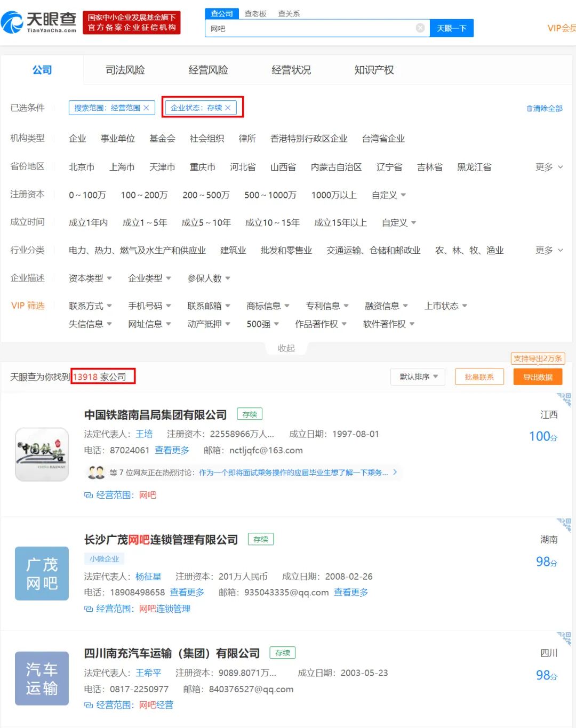This screenshot has height=728, width=576.
Task: Open the 自定义 registered capital dropdown
Action: [x=388, y=195]
